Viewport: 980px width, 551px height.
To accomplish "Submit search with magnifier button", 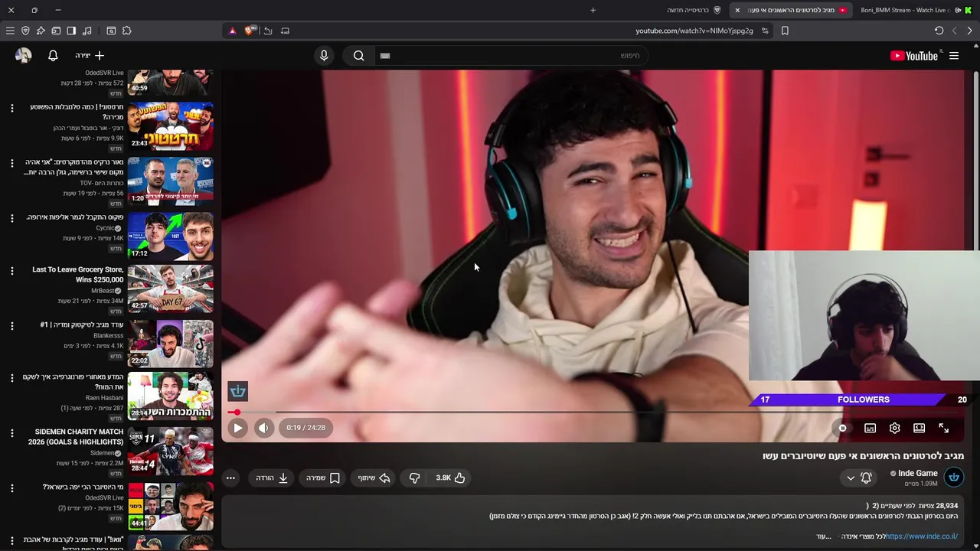I will (x=358, y=55).
